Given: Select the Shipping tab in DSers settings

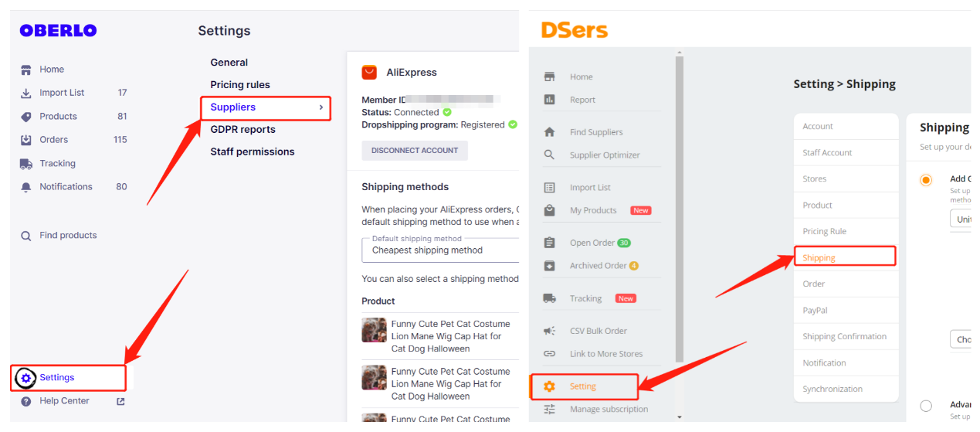Looking at the screenshot, I should pyautogui.click(x=845, y=257).
